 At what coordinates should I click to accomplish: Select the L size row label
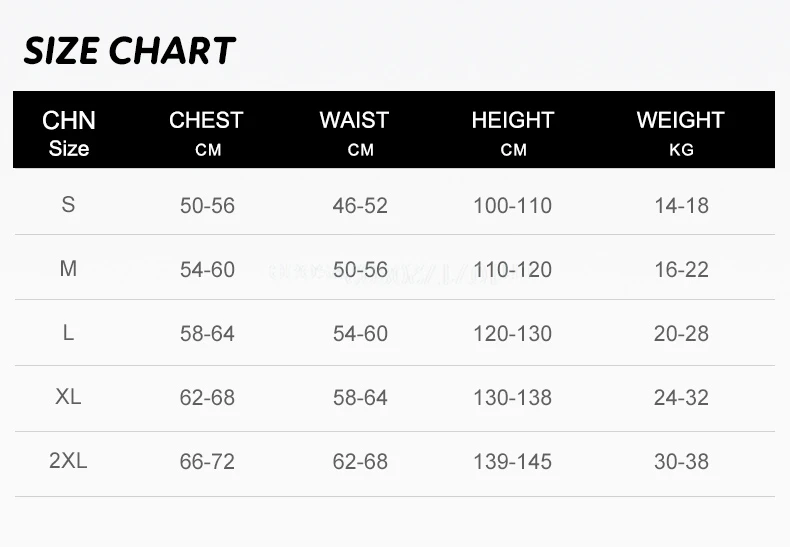[x=68, y=332]
